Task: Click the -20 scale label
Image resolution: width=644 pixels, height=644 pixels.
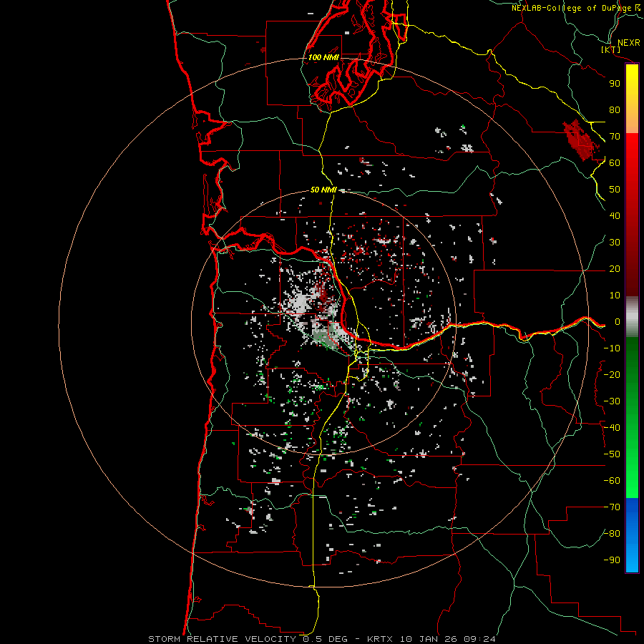Action: pos(612,374)
